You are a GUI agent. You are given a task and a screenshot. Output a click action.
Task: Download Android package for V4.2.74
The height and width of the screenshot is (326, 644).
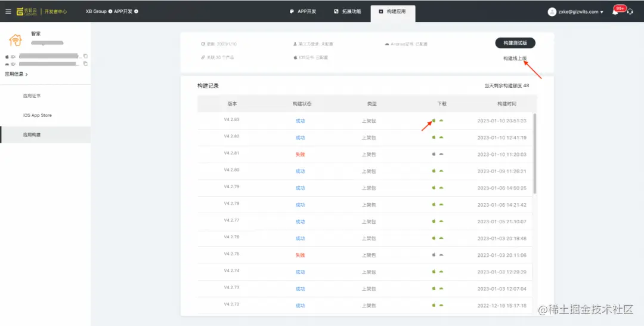441,272
